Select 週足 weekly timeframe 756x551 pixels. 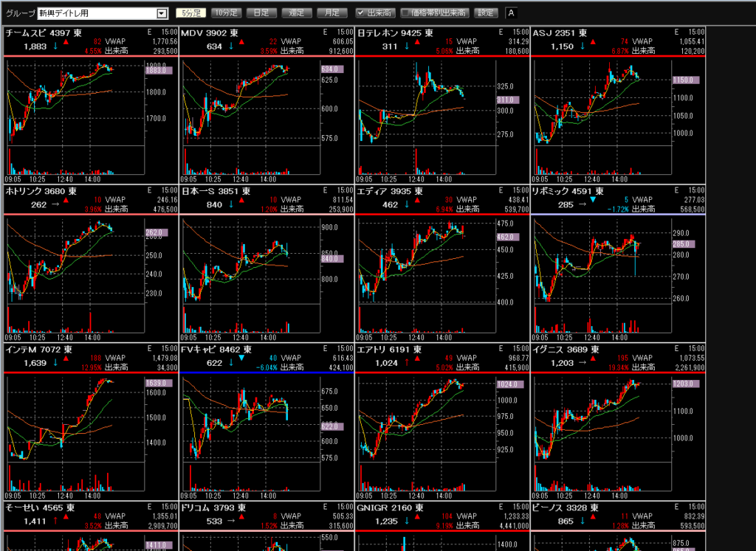pos(295,13)
